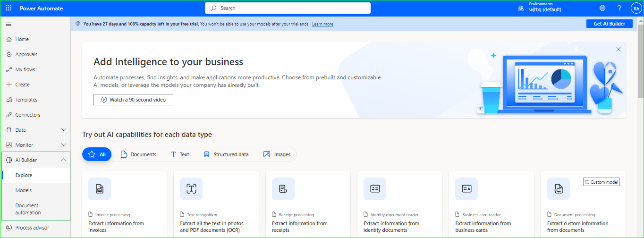
Task: Click the Process advisor icon
Action: (x=8, y=228)
